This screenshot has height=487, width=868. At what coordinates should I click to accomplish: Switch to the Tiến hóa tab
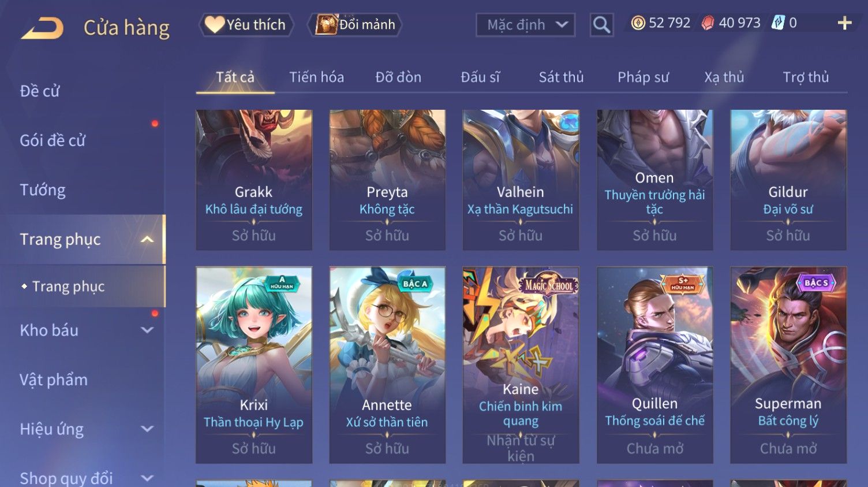coord(316,77)
